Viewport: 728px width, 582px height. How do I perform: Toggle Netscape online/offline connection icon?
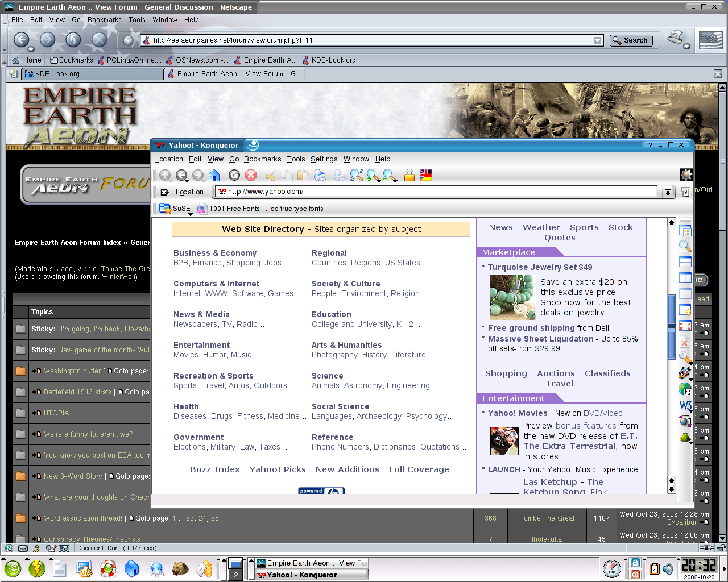707,548
